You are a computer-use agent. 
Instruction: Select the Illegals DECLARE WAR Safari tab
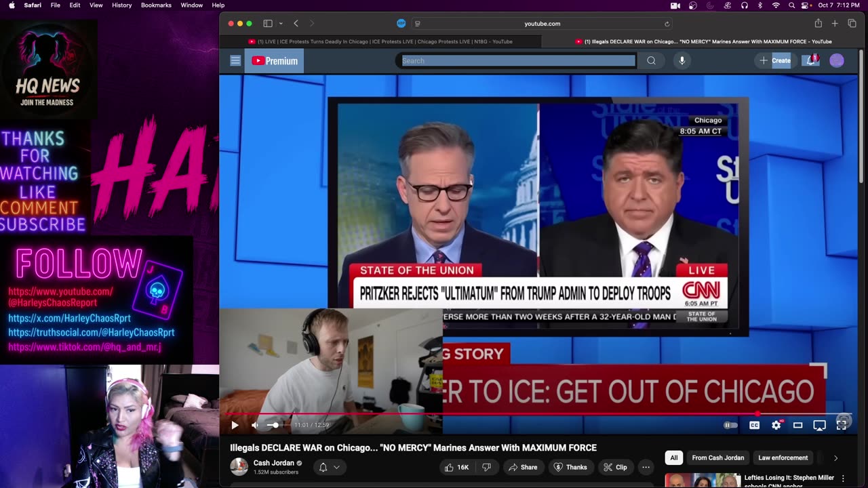click(x=703, y=41)
